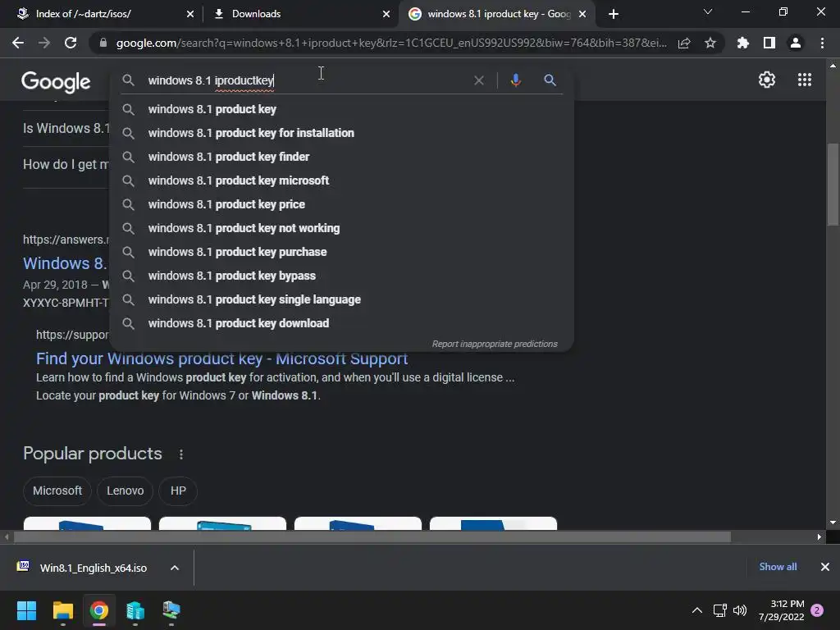Choose suggestion product key single language
Image resolution: width=840 pixels, height=630 pixels.
[342, 299]
